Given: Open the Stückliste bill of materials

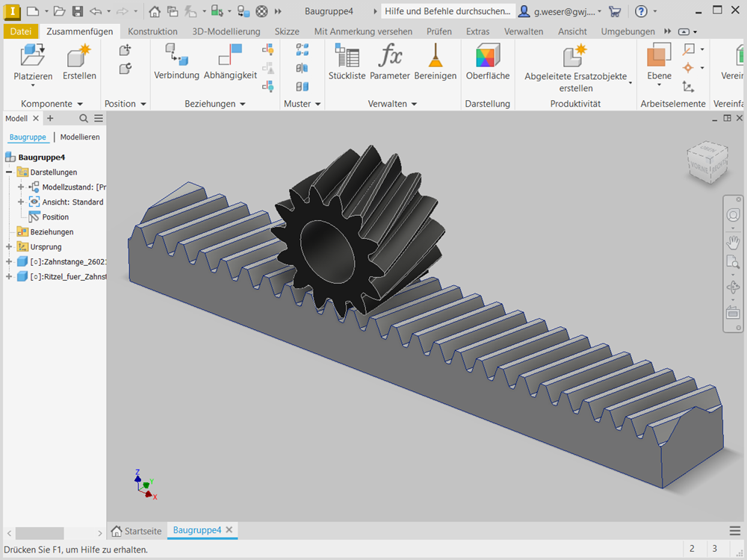Looking at the screenshot, I should point(347,57).
